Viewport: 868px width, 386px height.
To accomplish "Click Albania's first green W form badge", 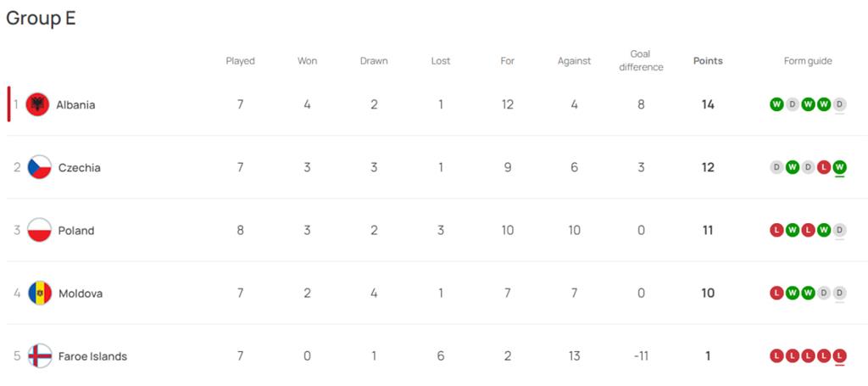I will click(x=776, y=105).
